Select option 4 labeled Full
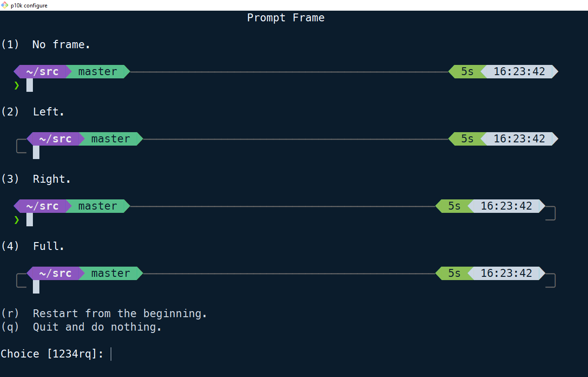 click(46, 246)
